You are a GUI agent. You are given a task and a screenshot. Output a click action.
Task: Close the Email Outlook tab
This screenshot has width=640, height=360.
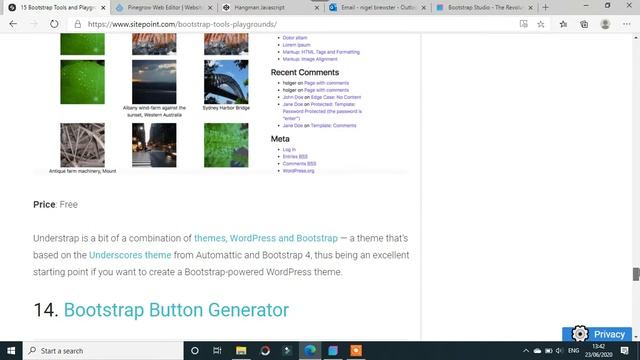[x=424, y=8]
